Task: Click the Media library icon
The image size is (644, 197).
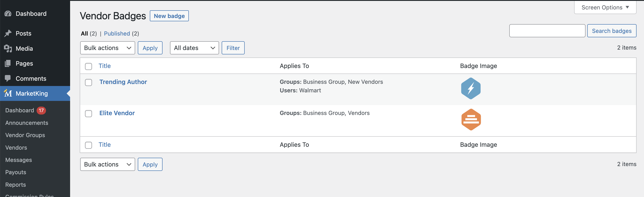Action: tap(8, 48)
